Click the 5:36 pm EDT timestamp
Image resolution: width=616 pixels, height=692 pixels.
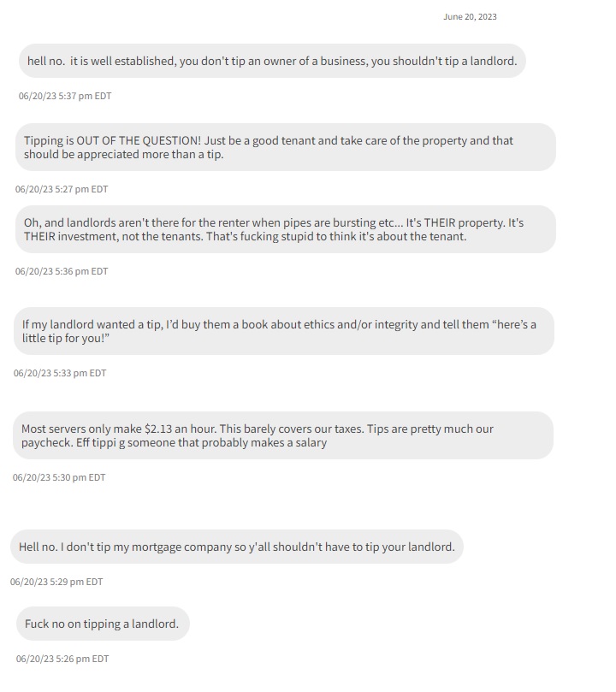(x=62, y=271)
